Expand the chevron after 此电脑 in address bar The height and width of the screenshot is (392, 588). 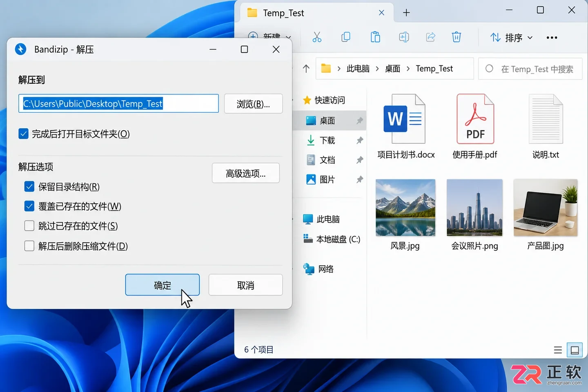[x=377, y=69]
